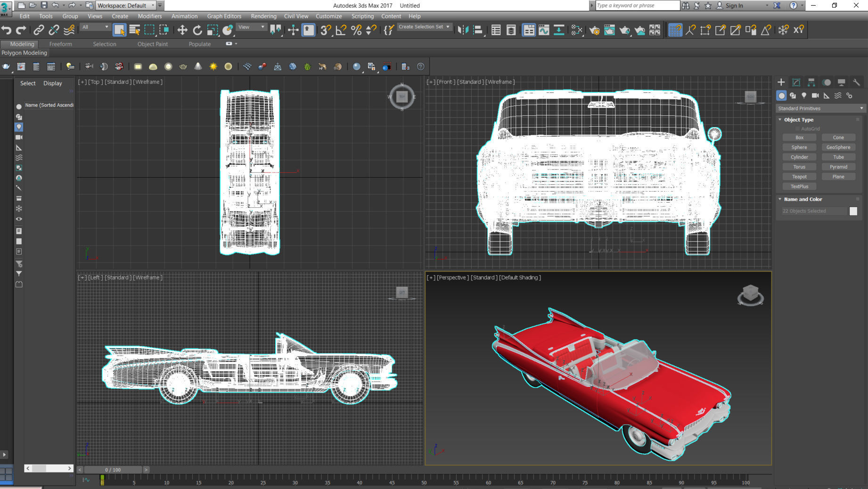
Task: Open the Motion panel tab
Action: click(826, 82)
